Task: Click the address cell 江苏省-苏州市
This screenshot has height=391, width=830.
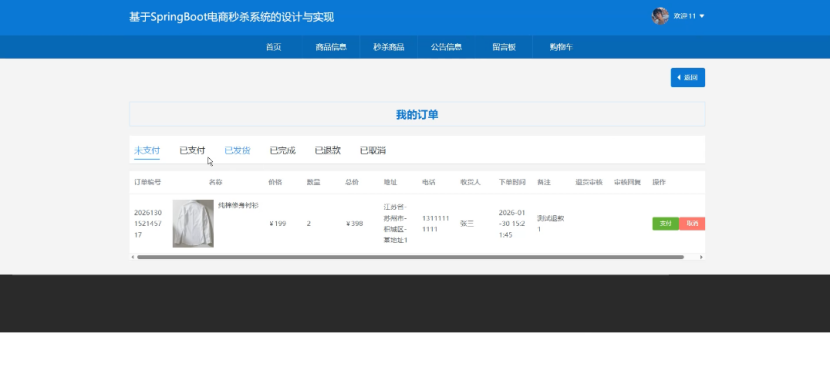Action: (x=395, y=224)
